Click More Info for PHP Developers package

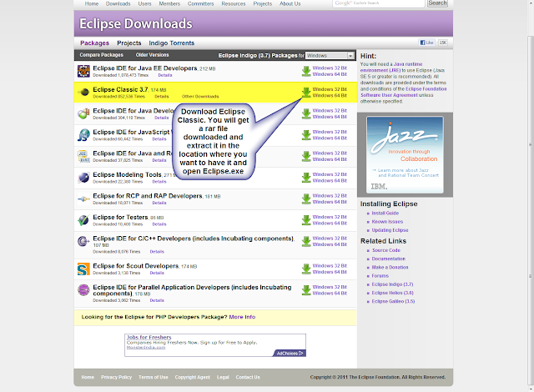pyautogui.click(x=242, y=317)
